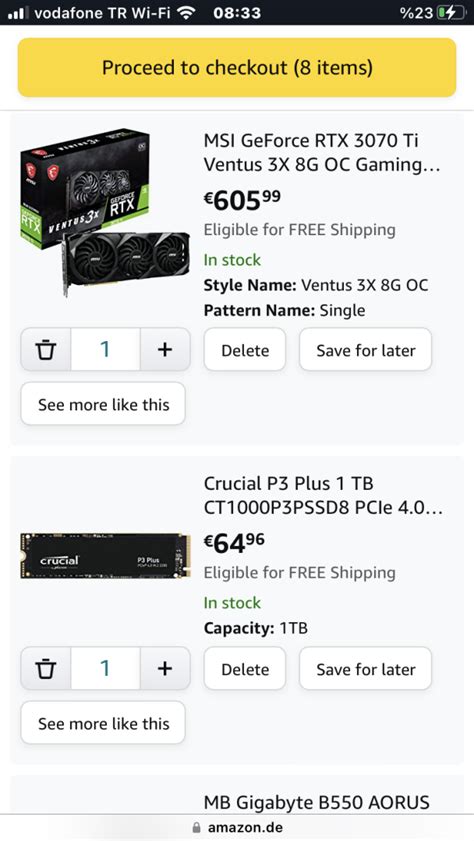
Task: View Crucial P3 Plus SSD image
Action: [105, 555]
